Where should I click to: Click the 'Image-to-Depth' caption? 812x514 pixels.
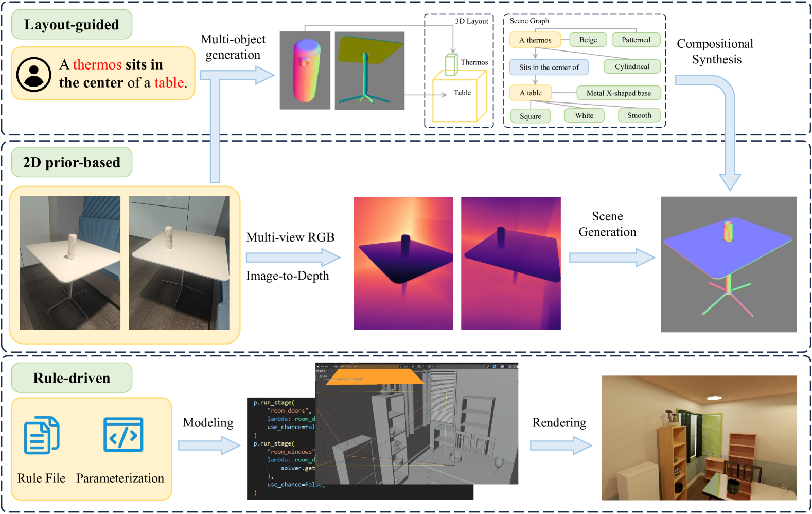point(287,276)
